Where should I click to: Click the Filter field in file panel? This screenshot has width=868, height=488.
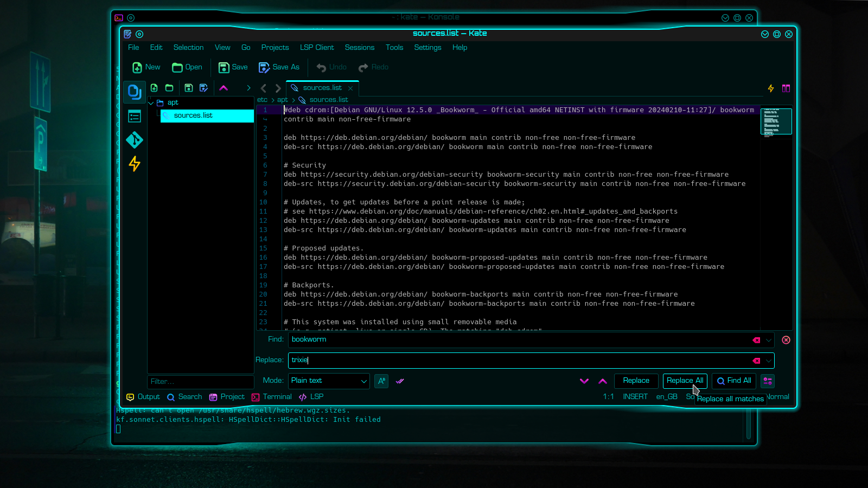pos(201,382)
